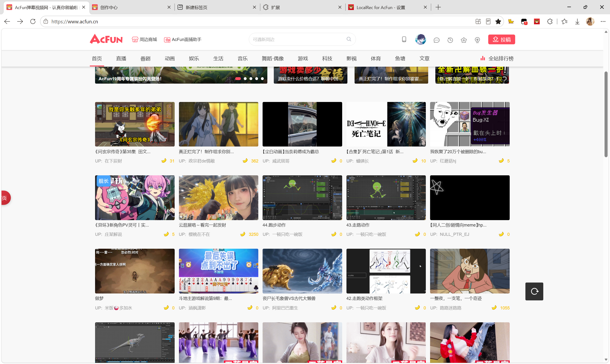The image size is (610, 364).
Task: Select the 游戏 navigation tab
Action: [303, 58]
